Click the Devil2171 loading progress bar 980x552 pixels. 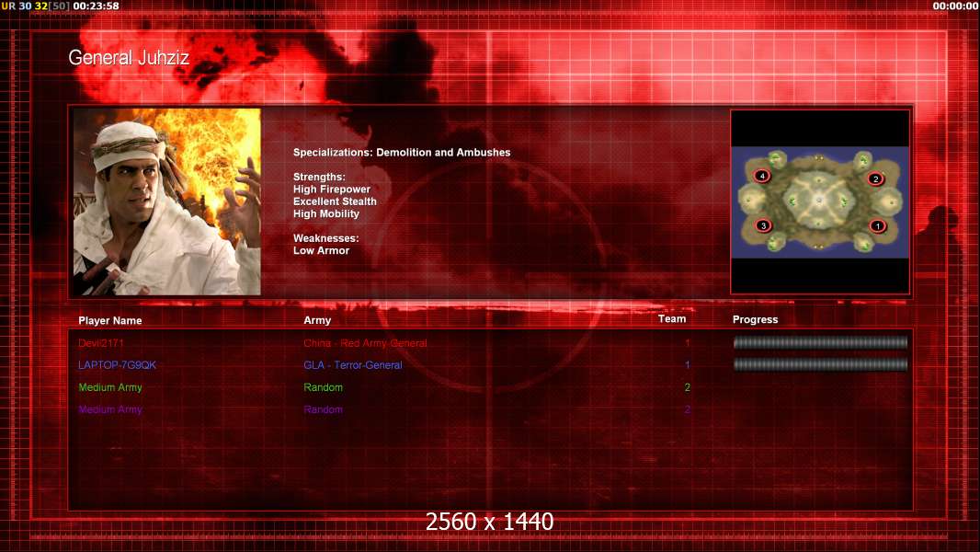click(820, 342)
